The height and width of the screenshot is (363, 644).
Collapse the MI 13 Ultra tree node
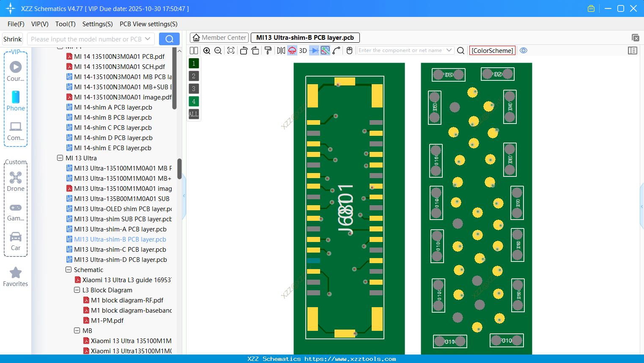pos(60,158)
